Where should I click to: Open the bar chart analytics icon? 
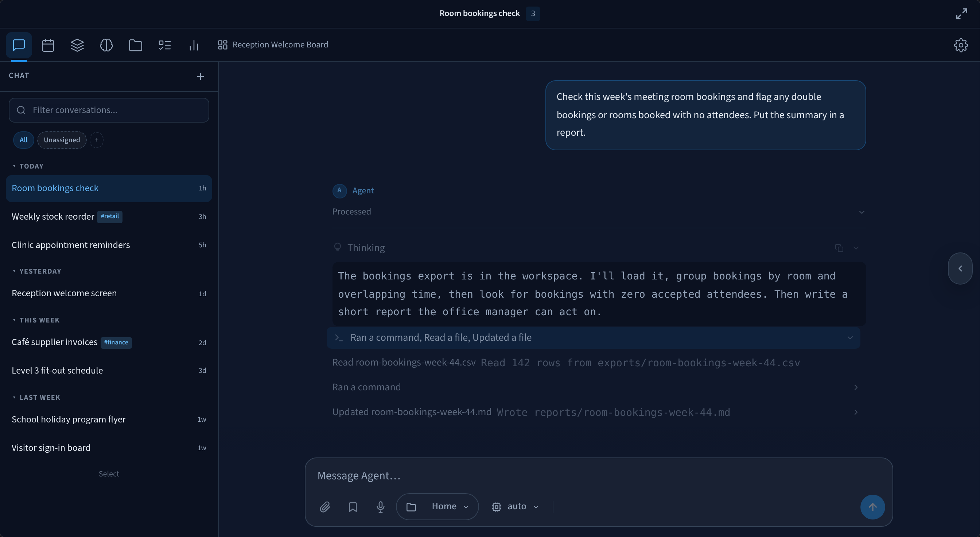pyautogui.click(x=194, y=45)
